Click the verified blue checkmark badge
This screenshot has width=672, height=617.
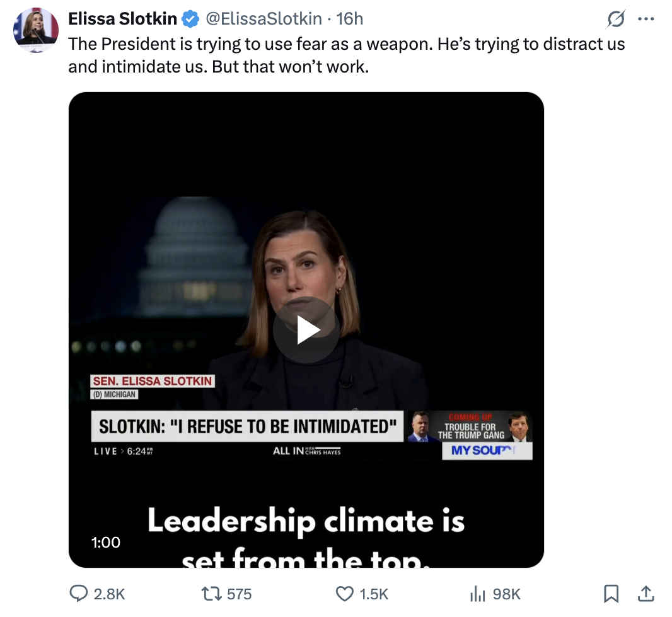point(190,19)
